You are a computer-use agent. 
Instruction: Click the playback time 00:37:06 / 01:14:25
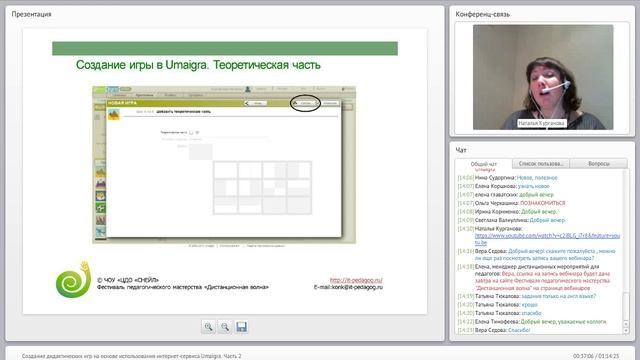596,356
